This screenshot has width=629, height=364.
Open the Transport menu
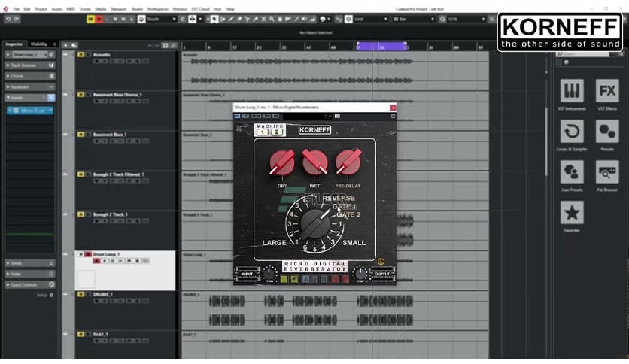[x=118, y=9]
